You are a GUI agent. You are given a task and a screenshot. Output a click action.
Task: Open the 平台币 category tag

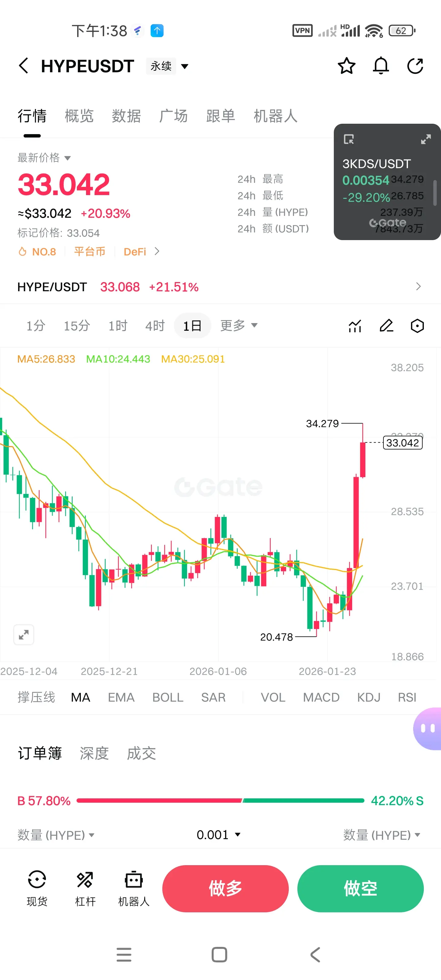pos(90,251)
